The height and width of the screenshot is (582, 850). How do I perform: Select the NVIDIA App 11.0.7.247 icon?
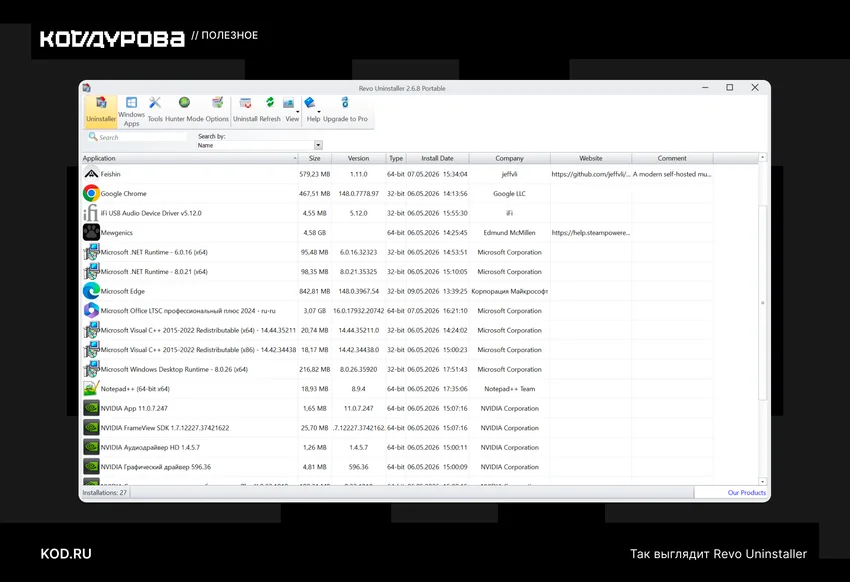click(91, 408)
